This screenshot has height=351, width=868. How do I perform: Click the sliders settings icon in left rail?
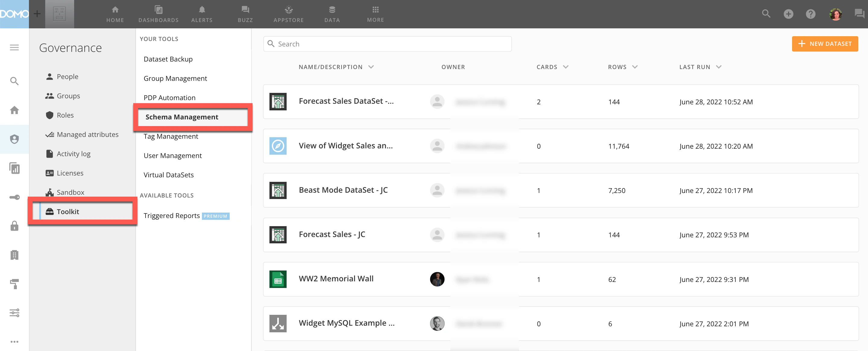[14, 313]
